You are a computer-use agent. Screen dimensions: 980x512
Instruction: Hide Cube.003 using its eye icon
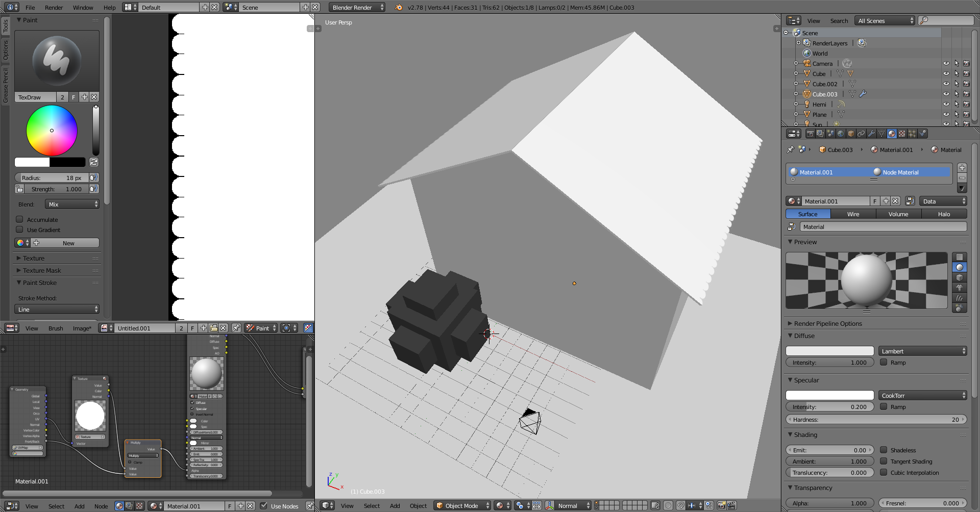(x=946, y=94)
